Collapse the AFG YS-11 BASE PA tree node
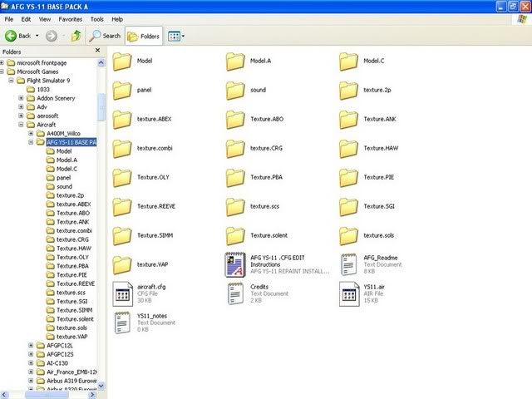The image size is (532, 399). click(31, 142)
